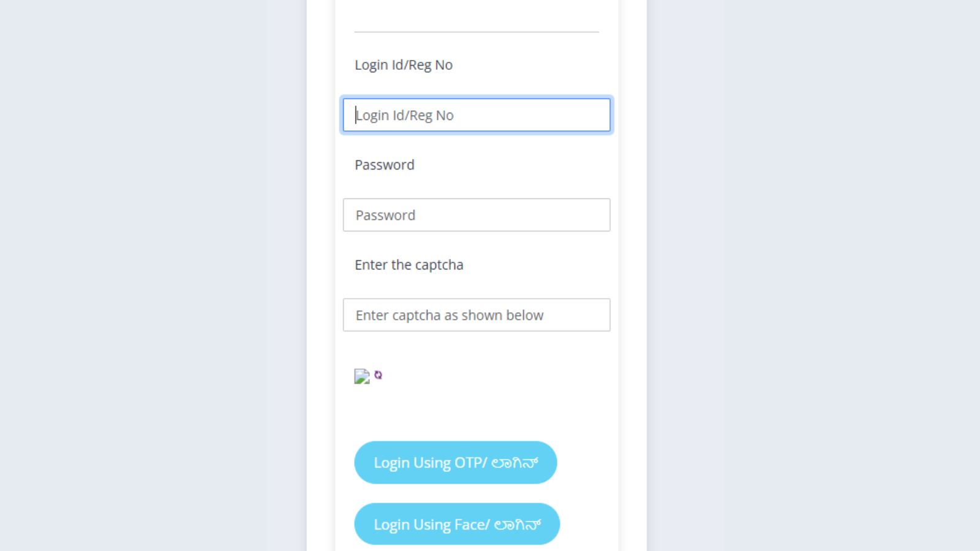The height and width of the screenshot is (551, 980).
Task: Reload the captcha with the circular arrows
Action: pyautogui.click(x=378, y=375)
